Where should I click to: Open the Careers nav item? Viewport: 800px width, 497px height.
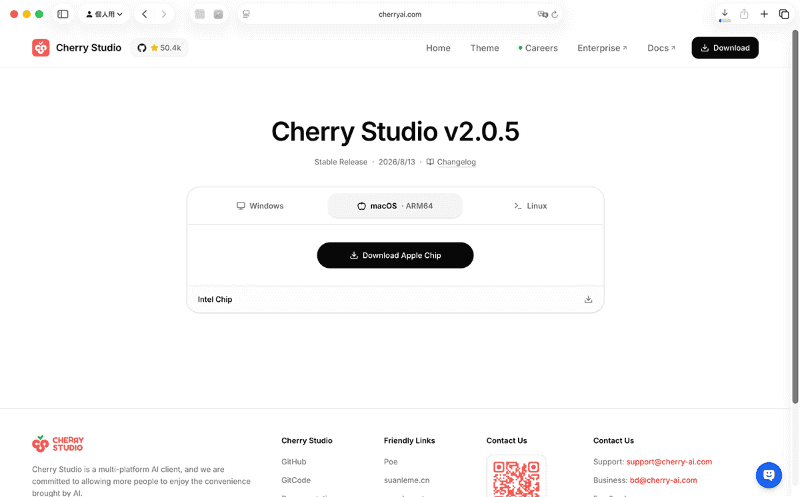(x=538, y=48)
